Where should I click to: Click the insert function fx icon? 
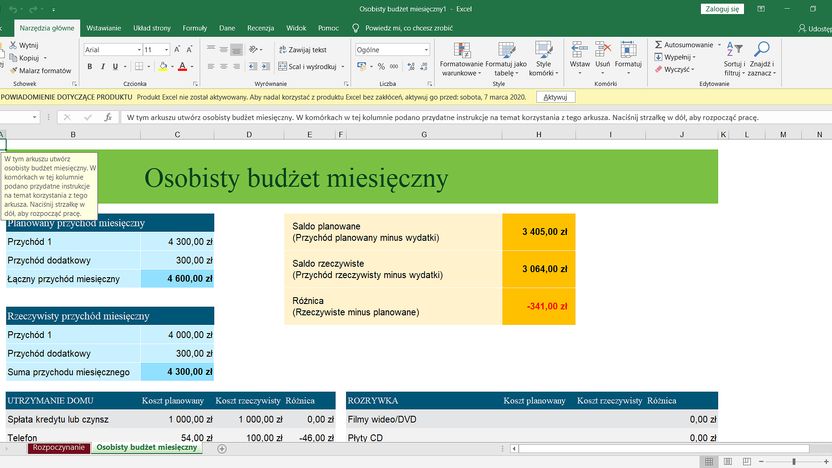(108, 117)
